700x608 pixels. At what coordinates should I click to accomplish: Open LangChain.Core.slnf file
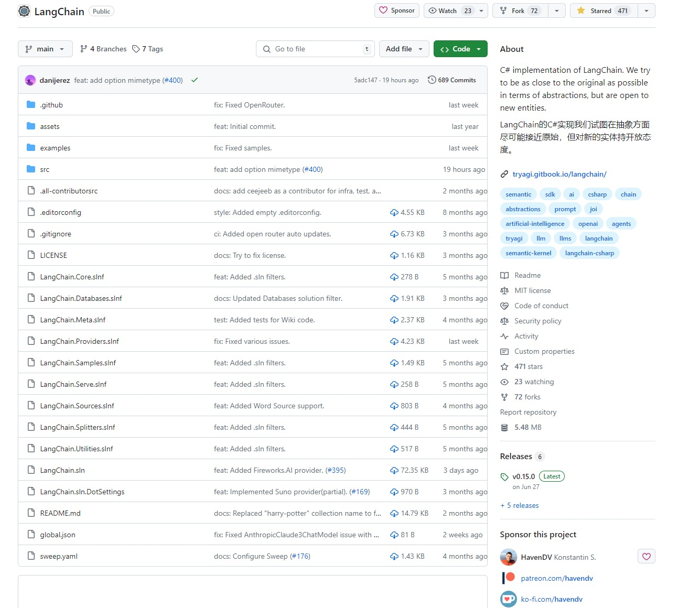72,277
